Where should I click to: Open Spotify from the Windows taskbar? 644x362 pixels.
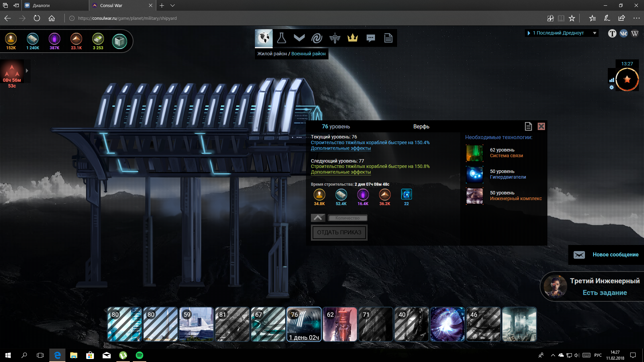pyautogui.click(x=140, y=355)
